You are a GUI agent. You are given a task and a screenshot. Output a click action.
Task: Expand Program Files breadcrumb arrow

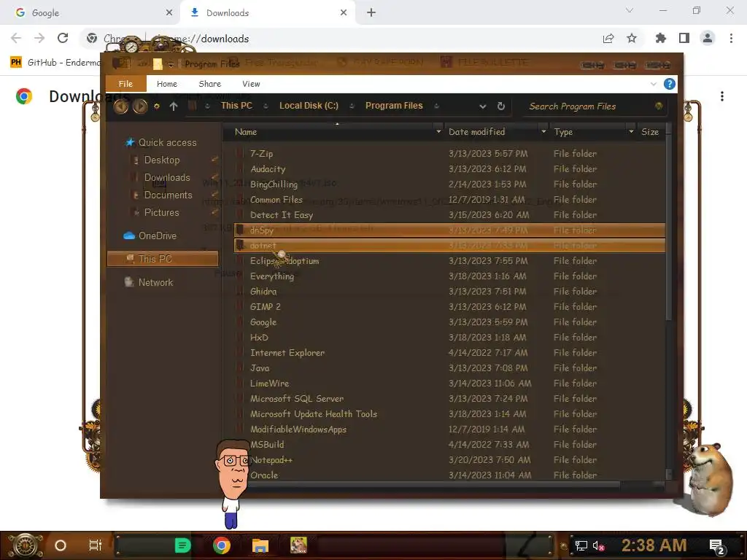pyautogui.click(x=436, y=106)
